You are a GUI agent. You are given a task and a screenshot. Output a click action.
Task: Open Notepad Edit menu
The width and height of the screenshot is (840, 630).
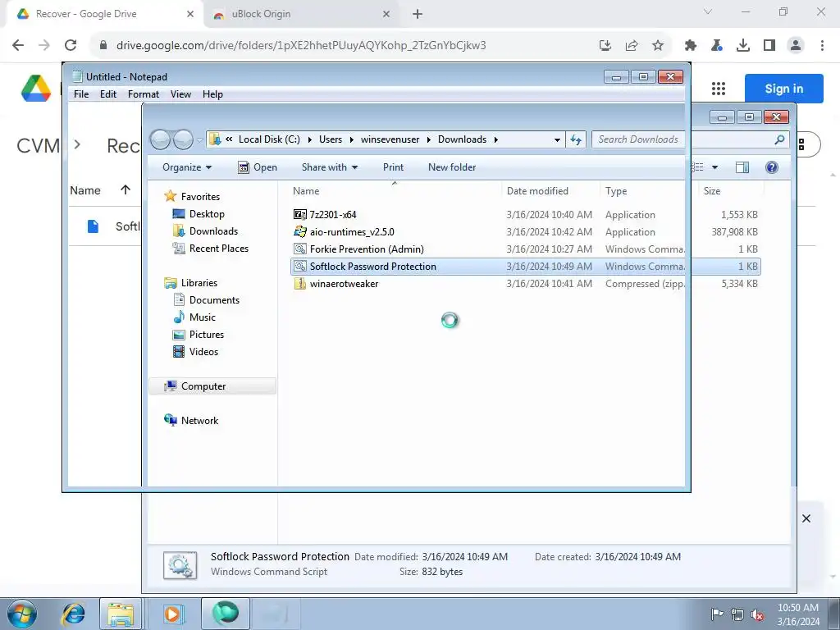[x=108, y=94]
